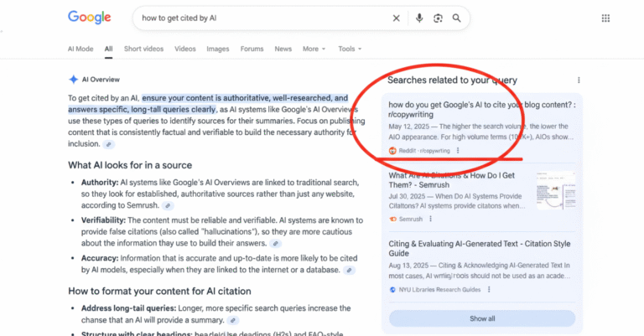Screen dimensions: 644x336
Task: Open 'how do you get Google's AI to cite' link
Action: [482, 110]
